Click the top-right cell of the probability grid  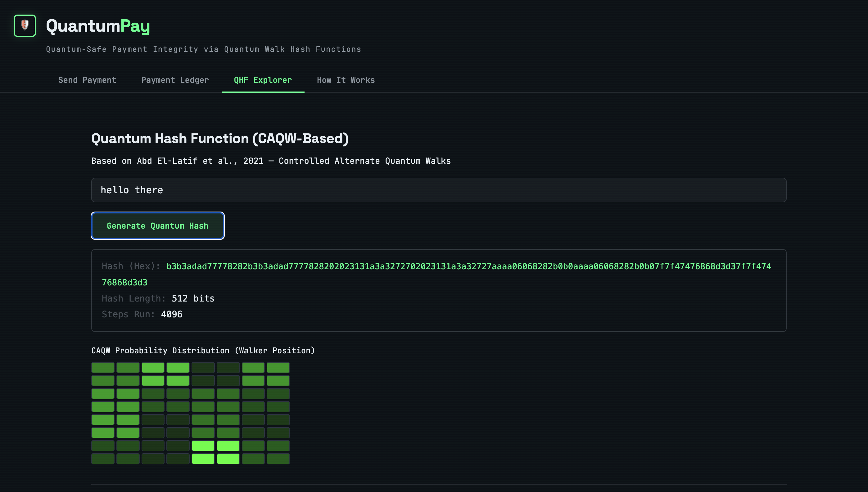278,368
